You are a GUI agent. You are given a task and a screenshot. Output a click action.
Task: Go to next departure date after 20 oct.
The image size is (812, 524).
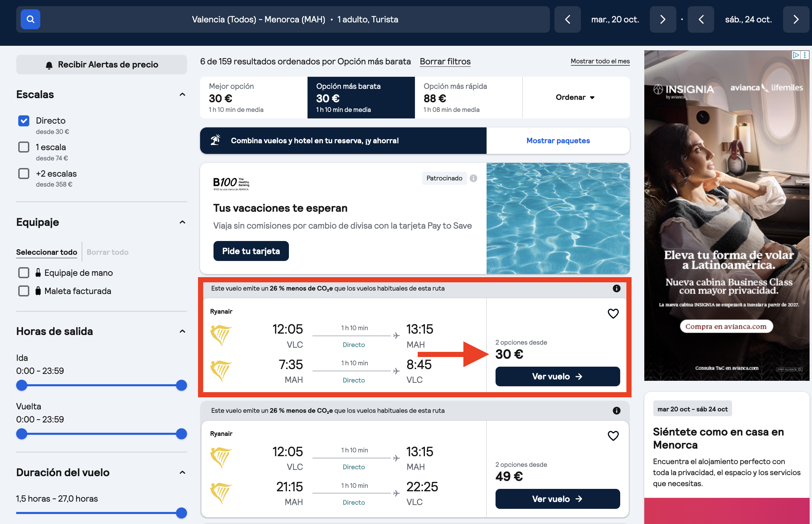click(663, 19)
